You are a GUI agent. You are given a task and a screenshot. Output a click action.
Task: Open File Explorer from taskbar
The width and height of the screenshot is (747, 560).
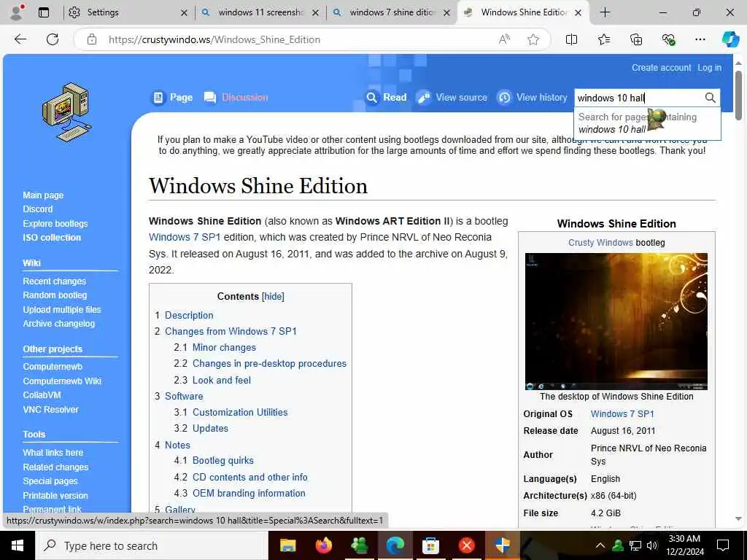[287, 545]
